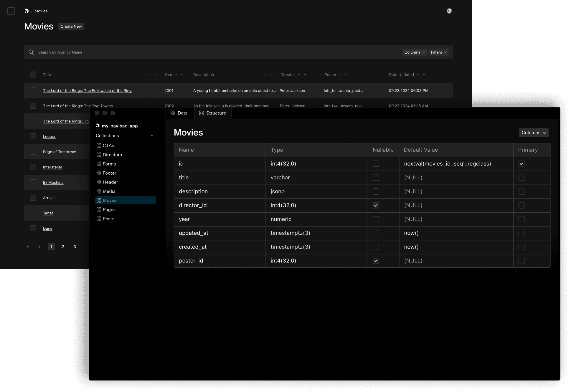The image size is (571, 392).
Task: Switch to the Structure tab
Action: 213,113
